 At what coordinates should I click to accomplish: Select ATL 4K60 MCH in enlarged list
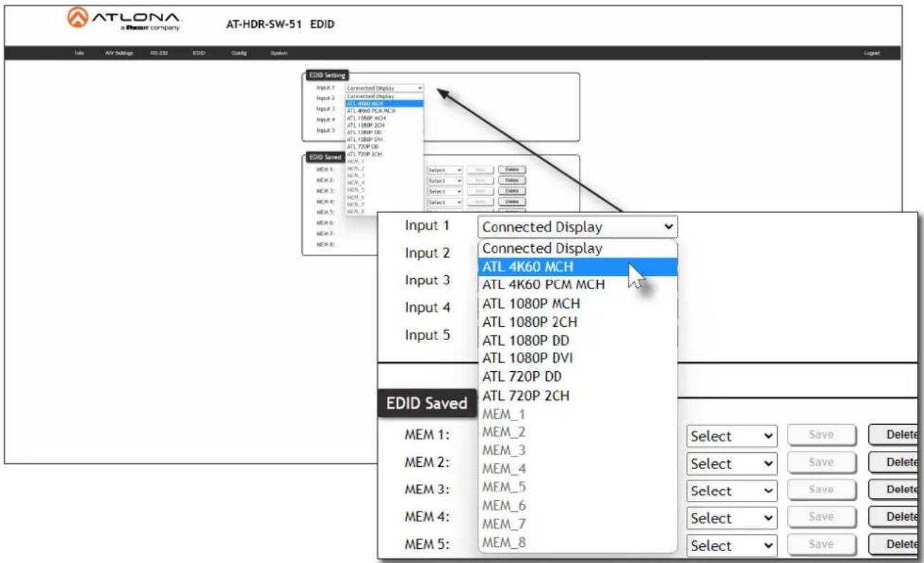coord(577,267)
